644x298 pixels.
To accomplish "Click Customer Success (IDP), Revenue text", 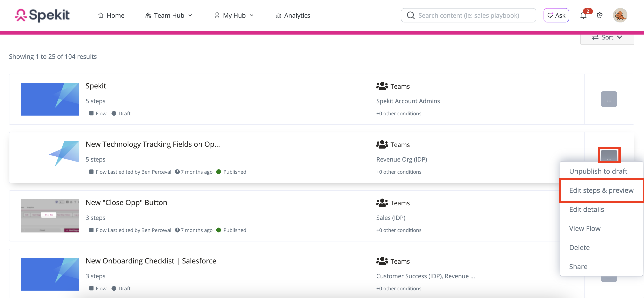I will pos(426,276).
